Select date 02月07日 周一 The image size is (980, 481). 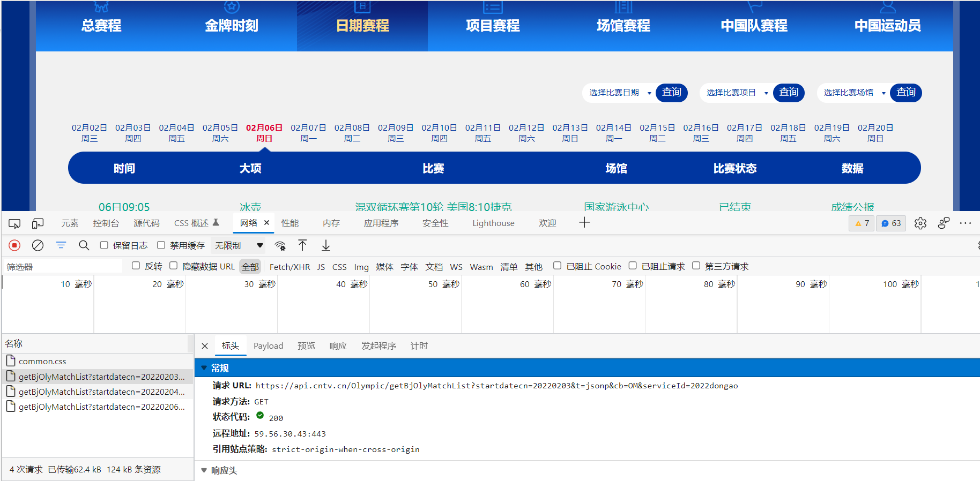(308, 133)
